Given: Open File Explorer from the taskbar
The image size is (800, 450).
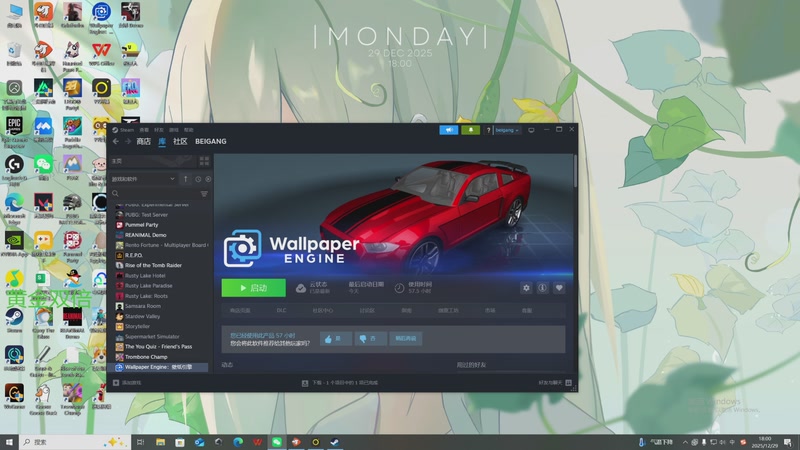Looking at the screenshot, I should tap(160, 442).
